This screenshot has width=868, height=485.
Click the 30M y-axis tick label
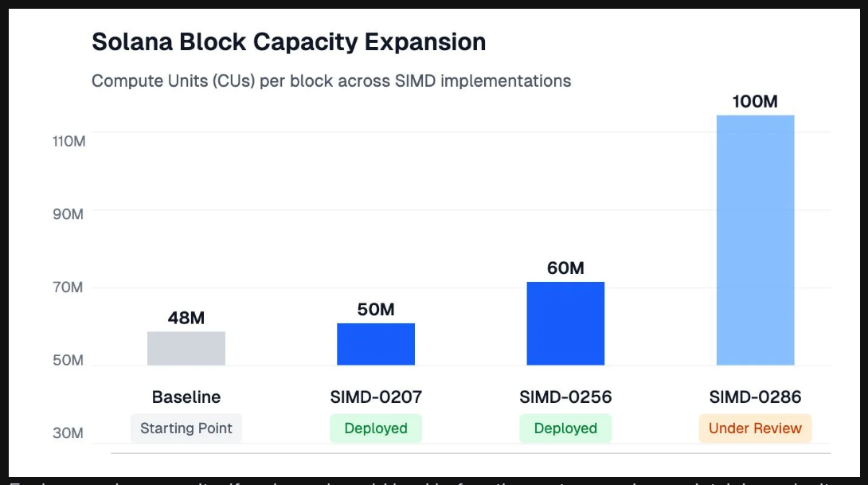tap(68, 433)
